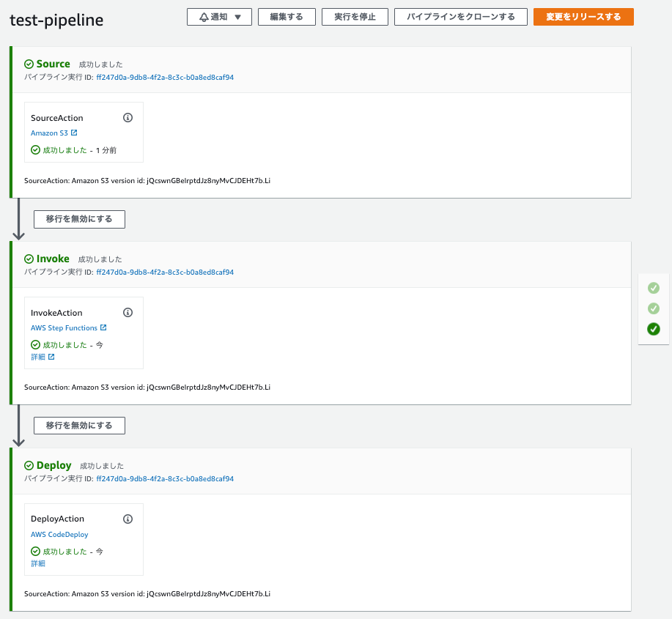Click the info icon on SourceAction card
672x619 pixels.
coord(128,117)
